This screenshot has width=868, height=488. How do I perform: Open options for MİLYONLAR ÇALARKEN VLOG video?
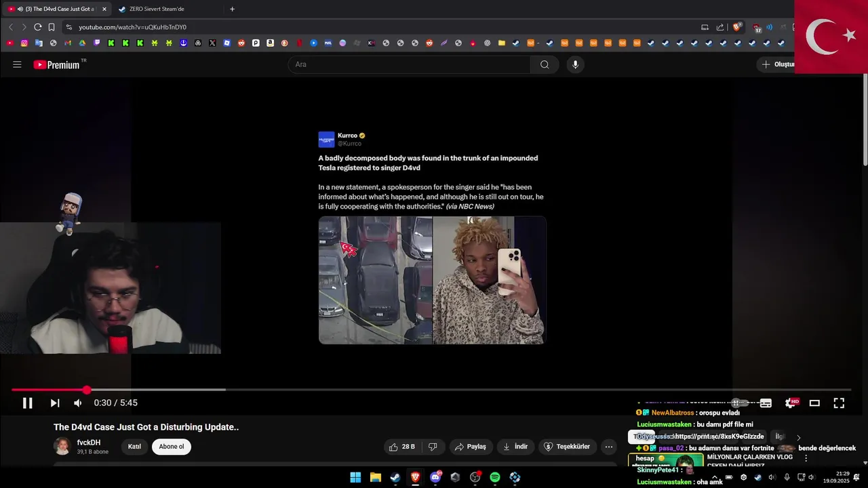[x=806, y=458]
